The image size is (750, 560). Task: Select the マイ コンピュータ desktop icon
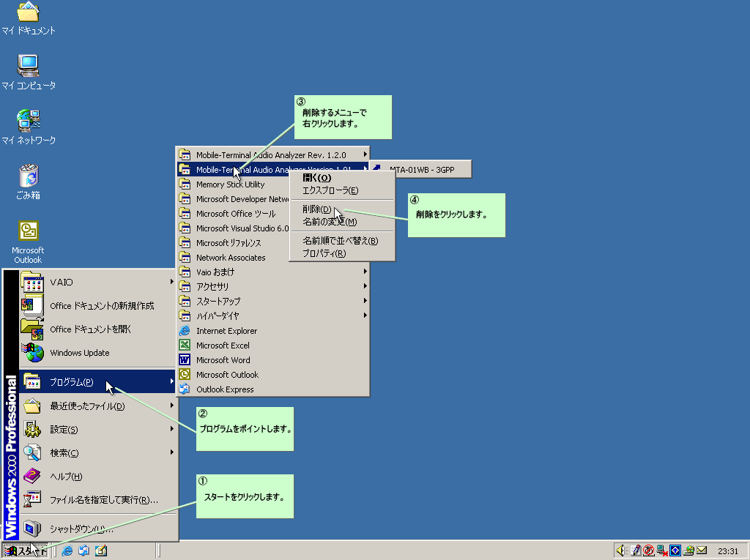[x=29, y=72]
